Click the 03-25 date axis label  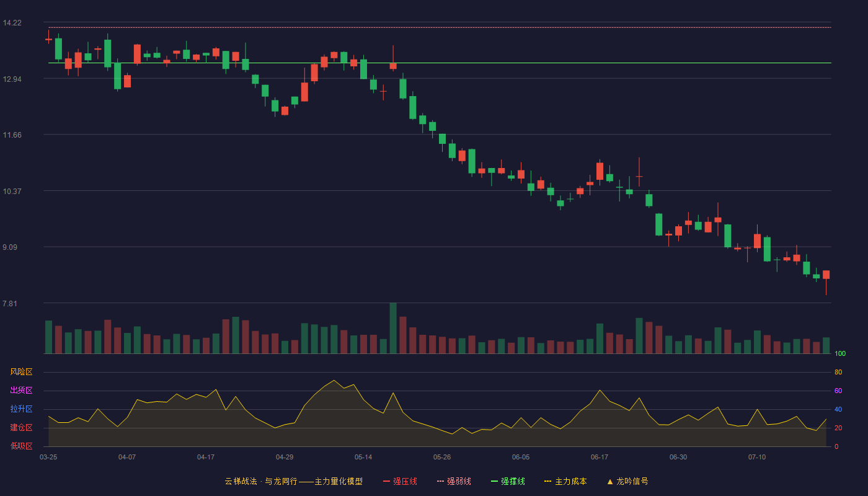48,457
